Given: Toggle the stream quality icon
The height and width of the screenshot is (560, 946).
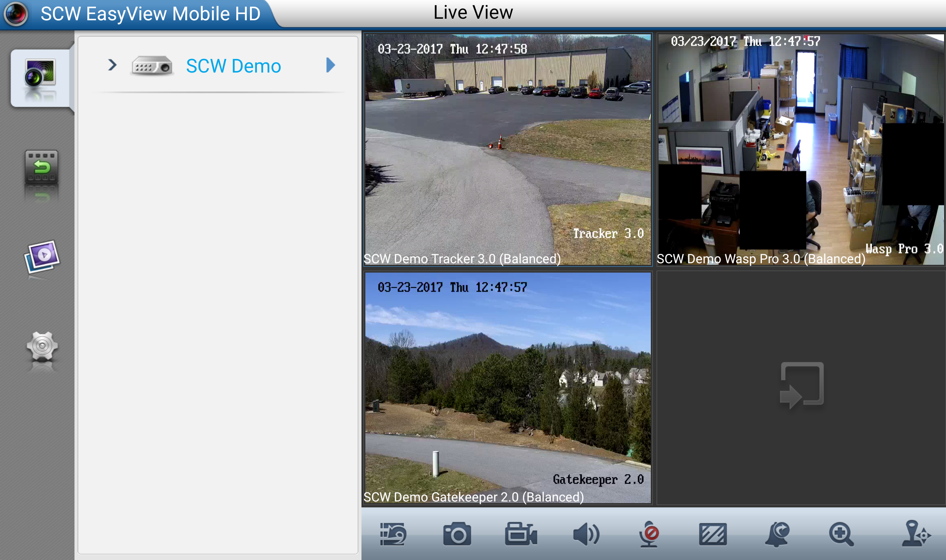Looking at the screenshot, I should [712, 534].
